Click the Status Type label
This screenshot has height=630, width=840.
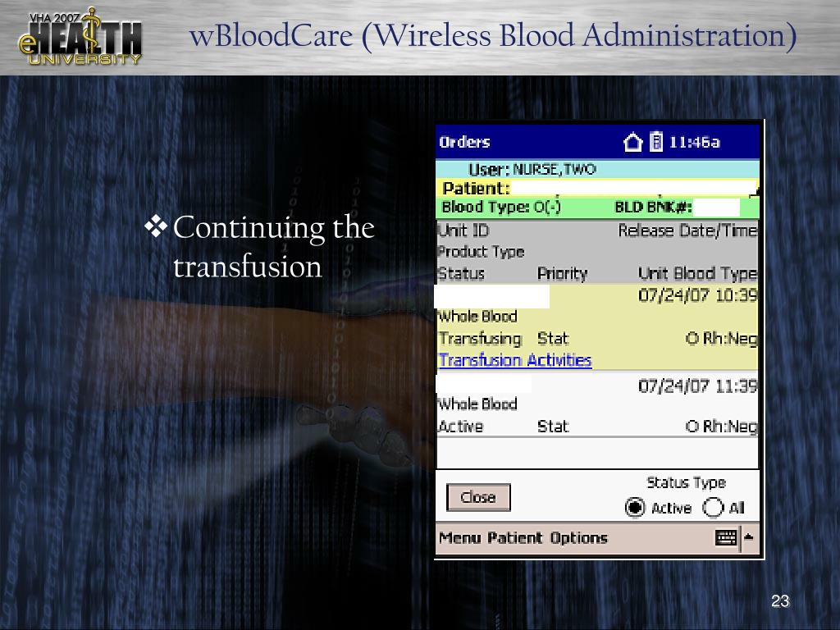687,482
